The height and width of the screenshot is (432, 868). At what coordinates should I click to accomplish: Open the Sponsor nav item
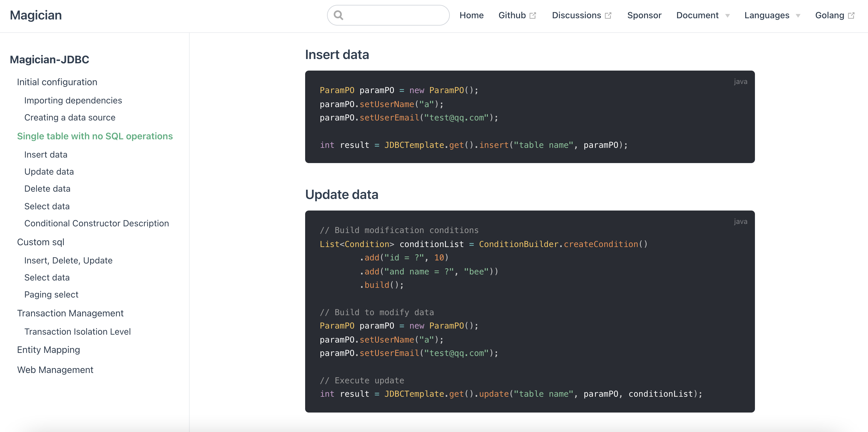[644, 15]
